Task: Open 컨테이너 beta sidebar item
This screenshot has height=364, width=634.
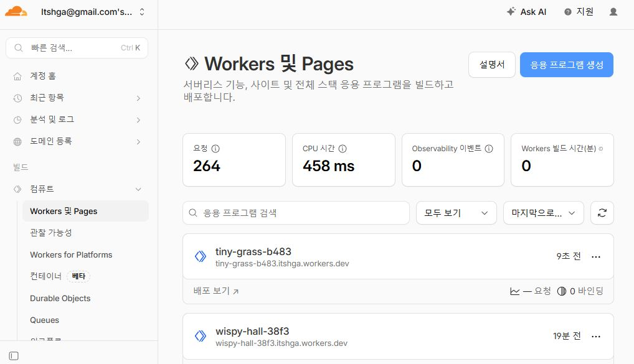Action: (x=60, y=276)
